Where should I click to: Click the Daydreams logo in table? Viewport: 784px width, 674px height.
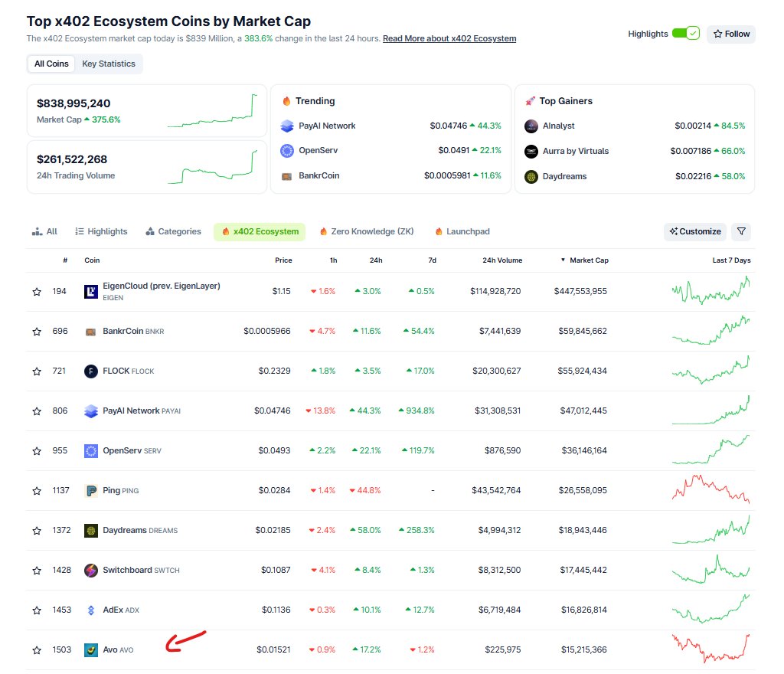point(91,531)
